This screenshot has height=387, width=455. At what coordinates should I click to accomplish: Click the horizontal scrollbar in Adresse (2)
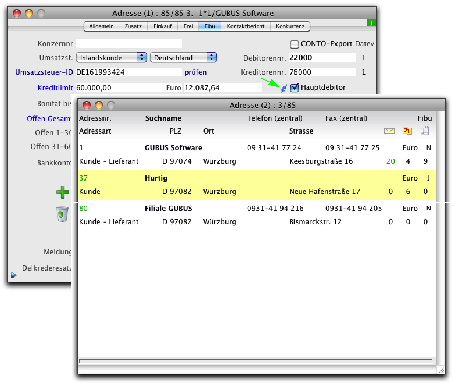[x=256, y=360]
